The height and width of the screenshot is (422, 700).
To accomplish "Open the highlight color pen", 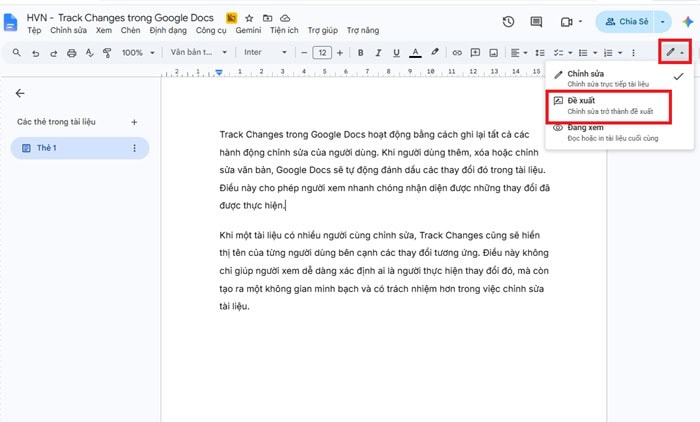I will [434, 52].
